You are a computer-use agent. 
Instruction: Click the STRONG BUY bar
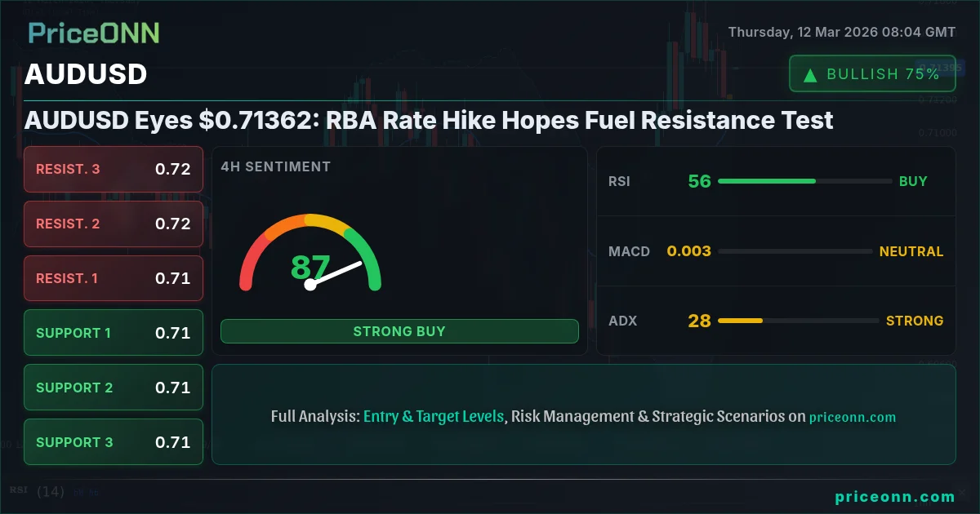399,331
